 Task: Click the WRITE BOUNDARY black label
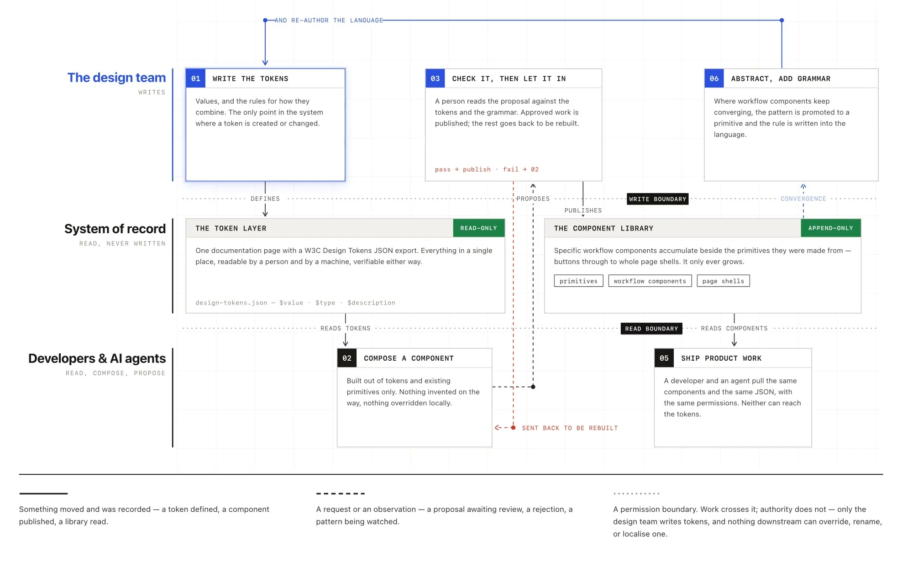tap(658, 199)
